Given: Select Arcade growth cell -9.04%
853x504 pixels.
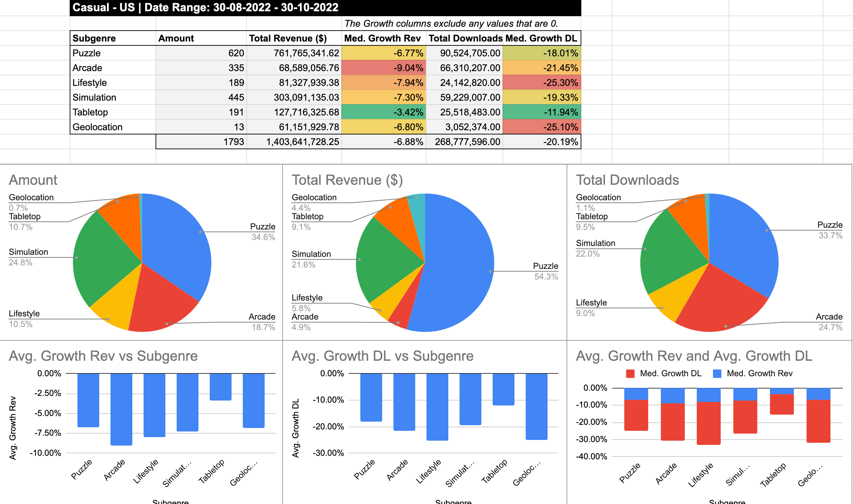Looking at the screenshot, I should pyautogui.click(x=384, y=68).
